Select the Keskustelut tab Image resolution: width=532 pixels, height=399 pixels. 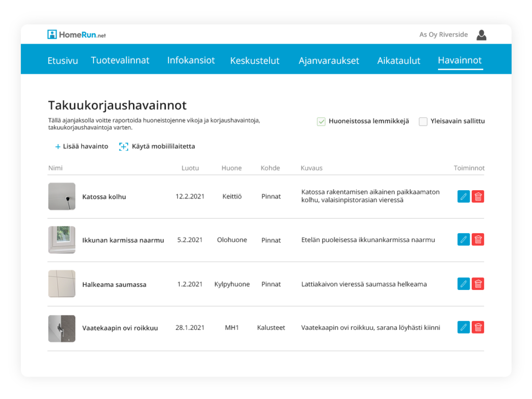tap(255, 61)
